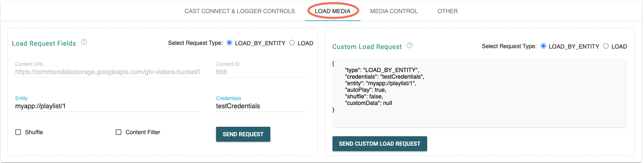Select LOAD_BY_ENTITY in Load Request Fields
The width and height of the screenshot is (644, 163).
(230, 43)
